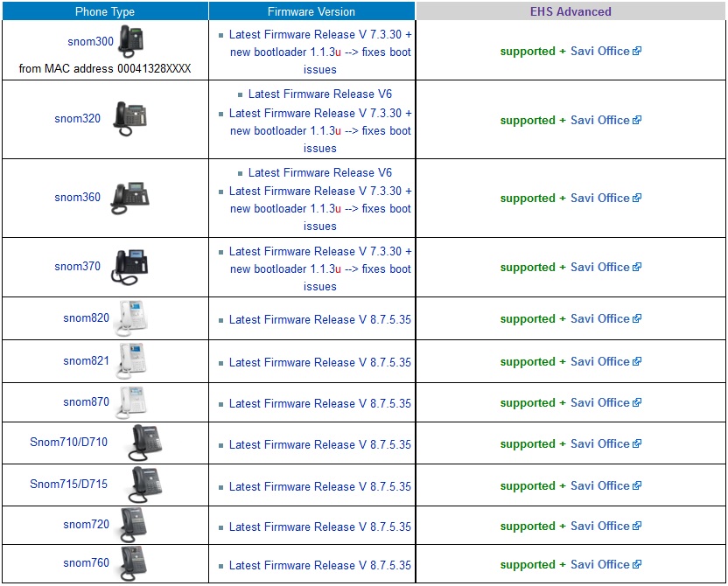The image size is (728, 586).
Task: Follow the Savi Office link for snom870
Action: [605, 402]
